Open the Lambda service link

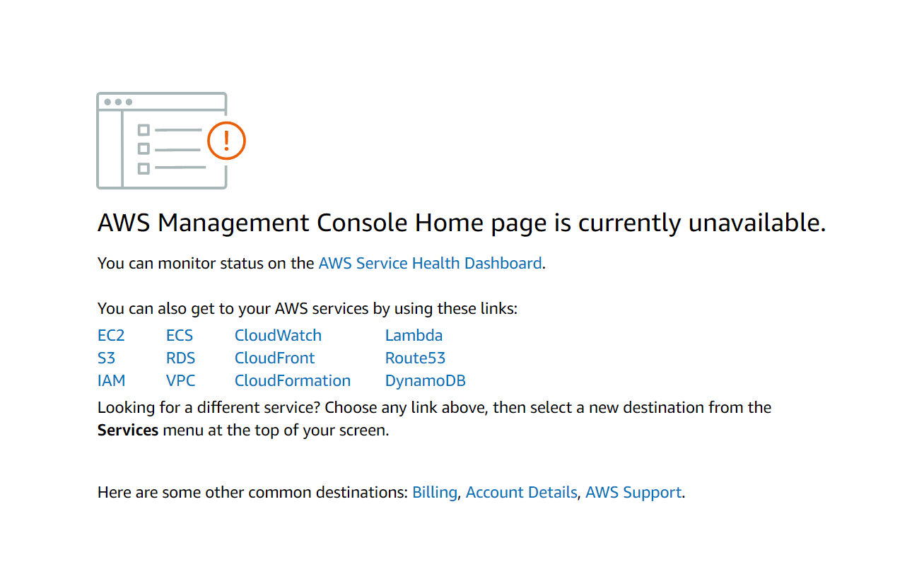point(414,335)
